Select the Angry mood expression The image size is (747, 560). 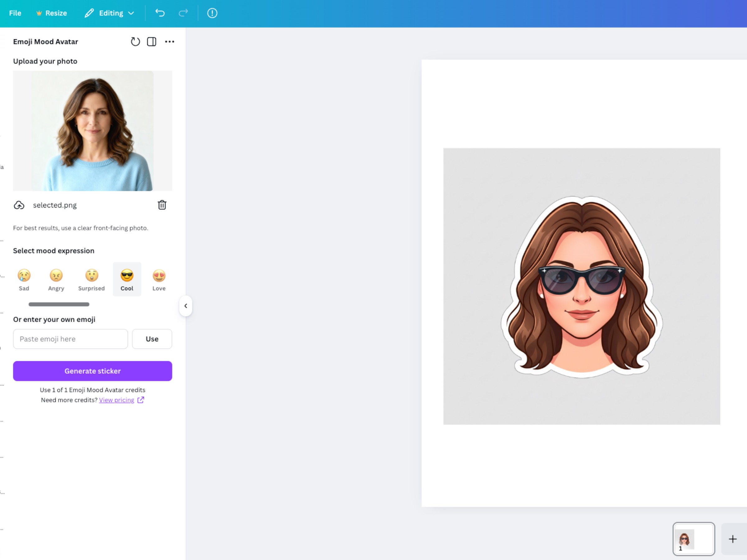tap(56, 280)
